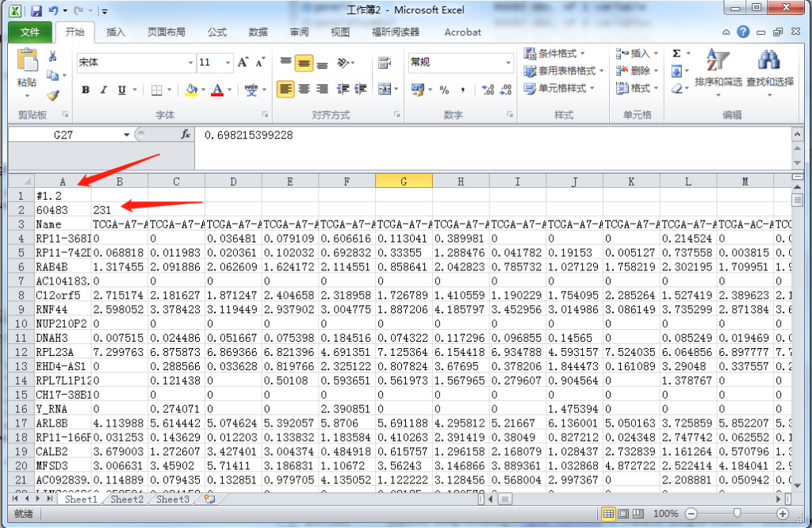Toggle Bold formatting
The image size is (812, 528).
(86, 90)
